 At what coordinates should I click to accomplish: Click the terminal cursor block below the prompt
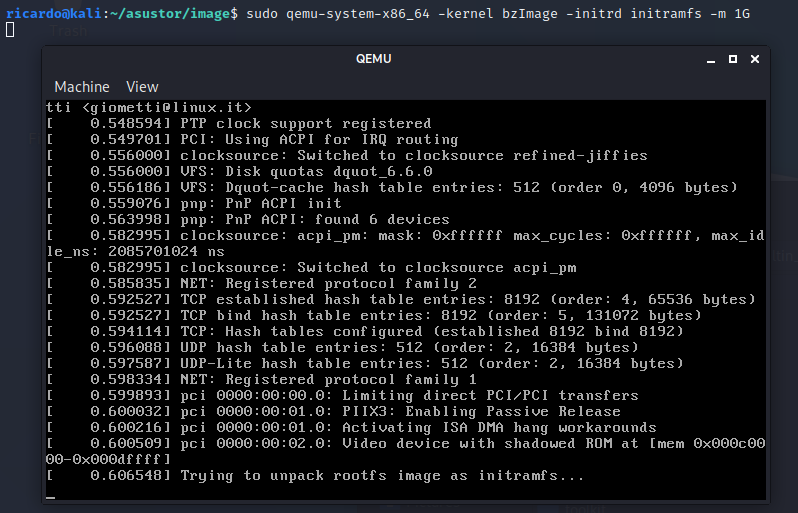(9, 30)
